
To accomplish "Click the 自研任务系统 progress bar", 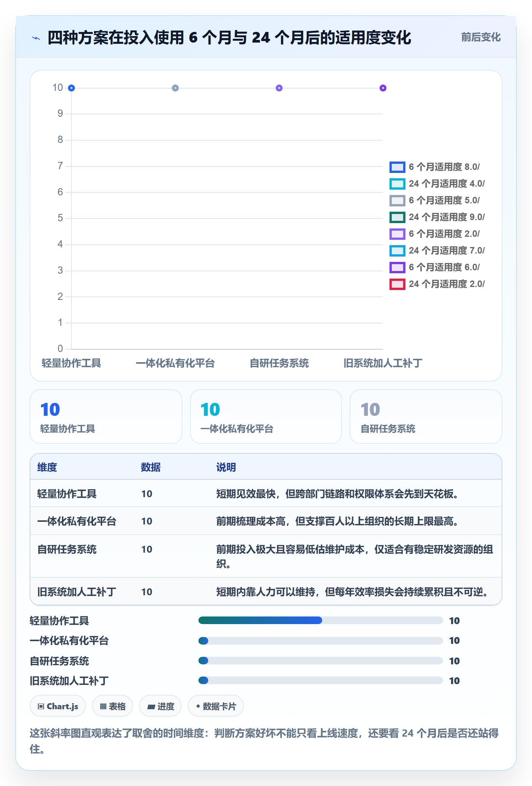I will pyautogui.click(x=321, y=661).
